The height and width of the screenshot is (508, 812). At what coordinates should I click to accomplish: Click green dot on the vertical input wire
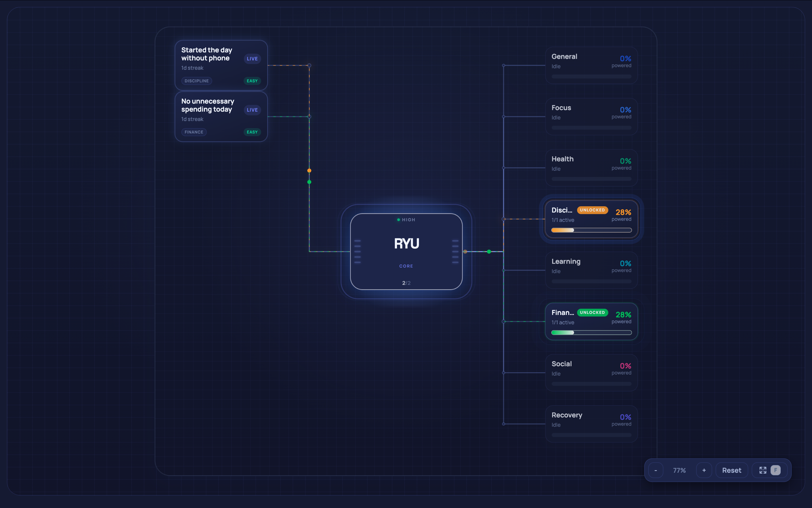309,182
